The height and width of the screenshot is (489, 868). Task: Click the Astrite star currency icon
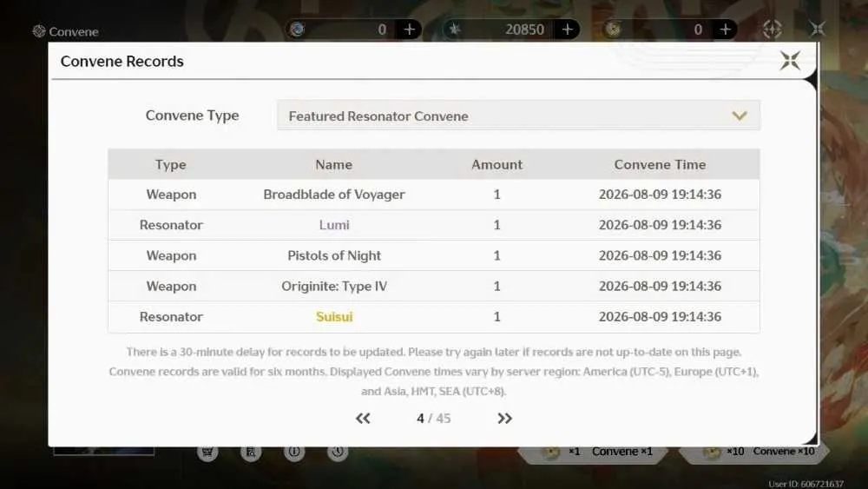455,30
